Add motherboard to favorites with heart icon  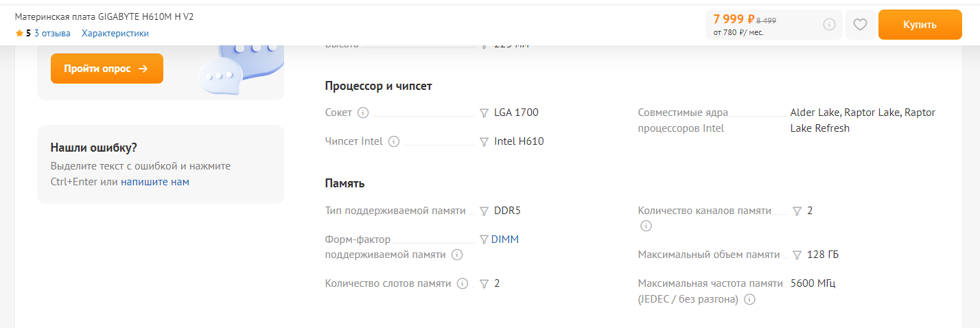tap(860, 25)
